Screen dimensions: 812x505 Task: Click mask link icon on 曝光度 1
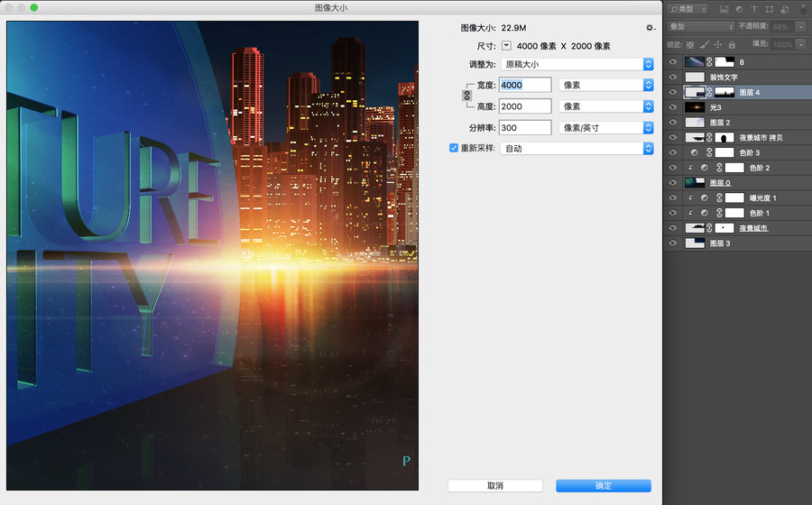[719, 197]
